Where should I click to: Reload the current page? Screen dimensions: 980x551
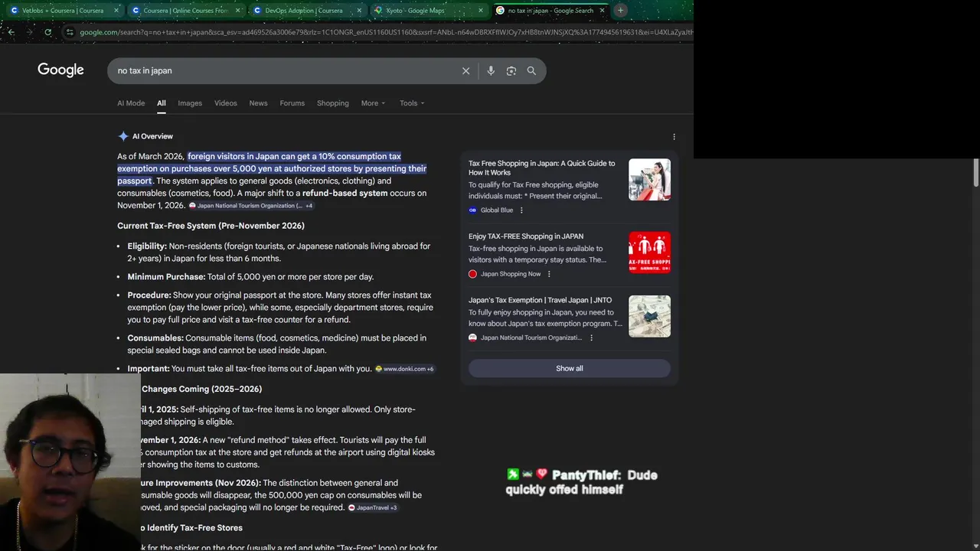[x=47, y=32]
